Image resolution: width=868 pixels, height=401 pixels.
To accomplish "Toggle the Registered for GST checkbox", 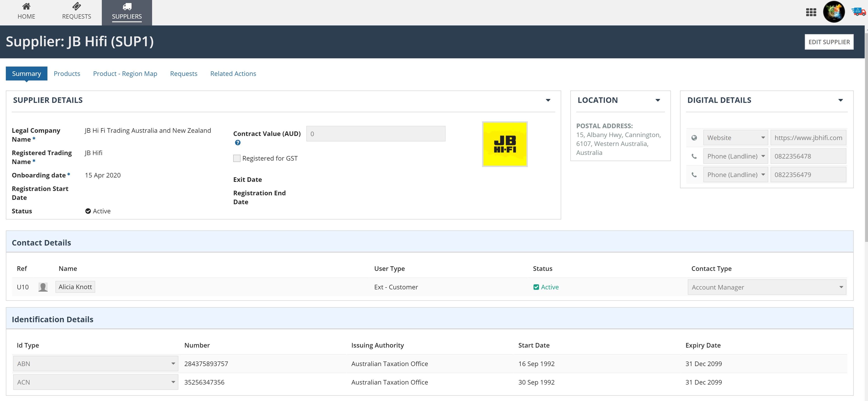I will coord(237,158).
